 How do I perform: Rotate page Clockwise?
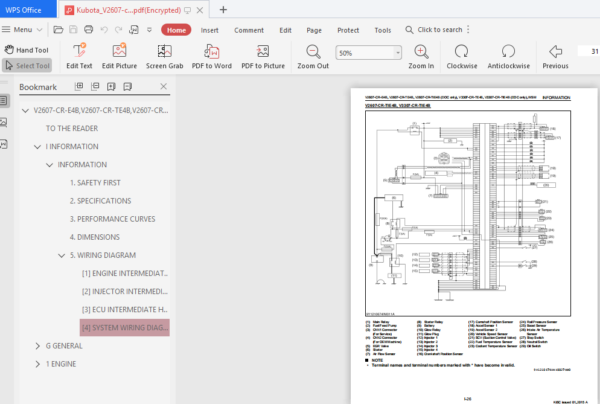tap(462, 56)
